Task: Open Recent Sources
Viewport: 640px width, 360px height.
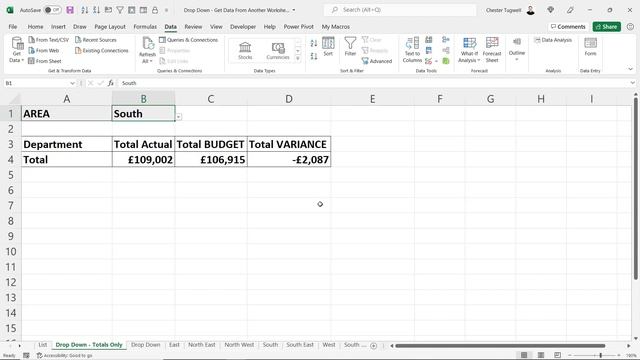Action: pos(96,40)
